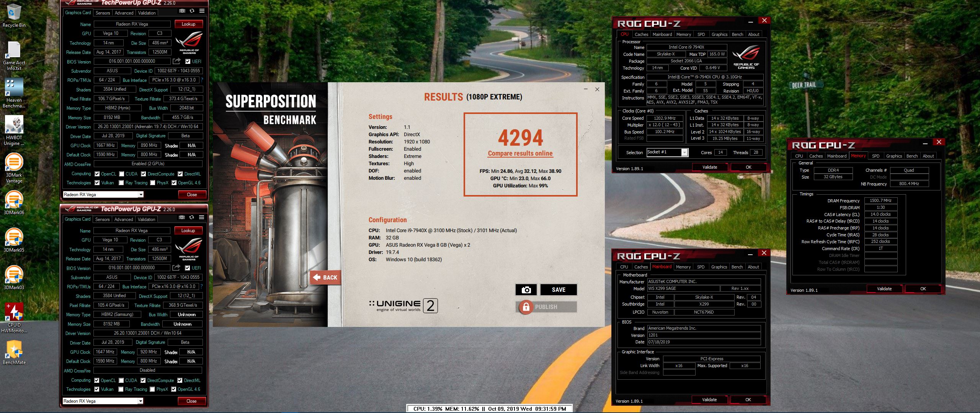The width and height of the screenshot is (980, 413).
Task: Toggle CUDA checkbox in top GPU-Z window
Action: (121, 174)
